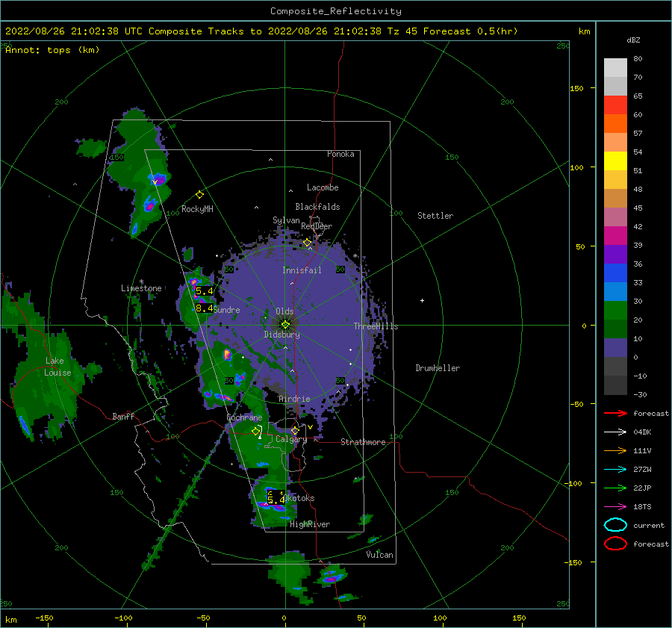672x628 pixels.
Task: Click the 5.4 storm top label beside Okotoks
Action: 276,500
